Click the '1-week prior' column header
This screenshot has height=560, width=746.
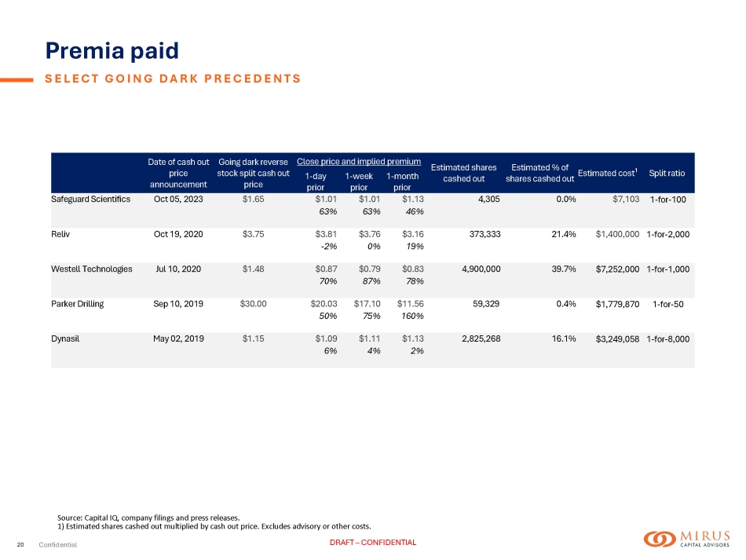click(359, 181)
